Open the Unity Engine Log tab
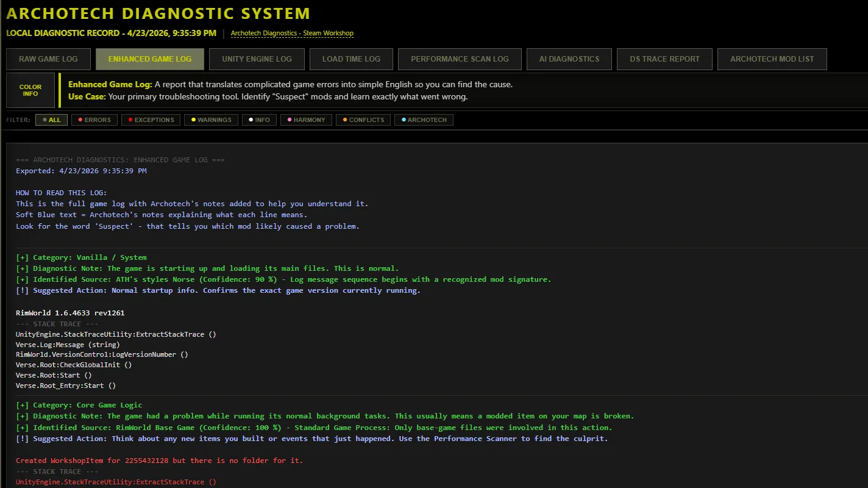Screen dimensions: 868x488 pos(257,59)
